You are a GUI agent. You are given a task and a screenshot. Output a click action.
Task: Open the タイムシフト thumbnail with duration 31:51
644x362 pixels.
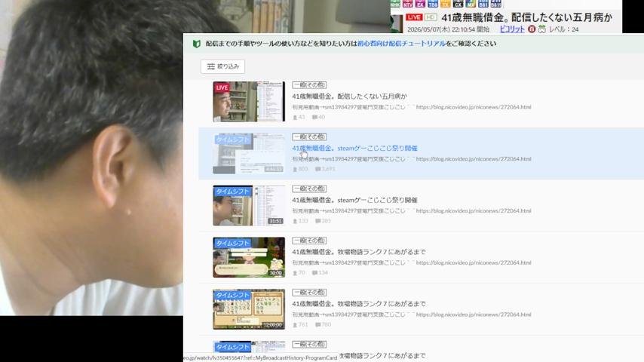tap(249, 205)
